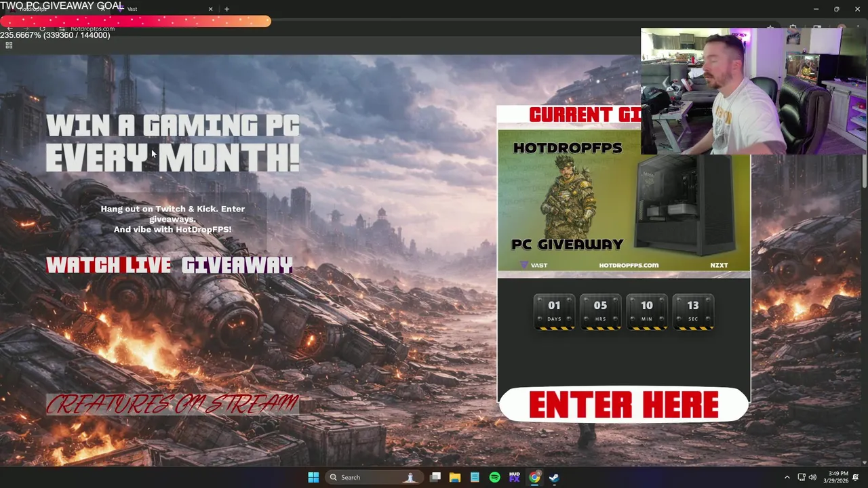Open the CREATURES ON STREAM link

click(172, 404)
